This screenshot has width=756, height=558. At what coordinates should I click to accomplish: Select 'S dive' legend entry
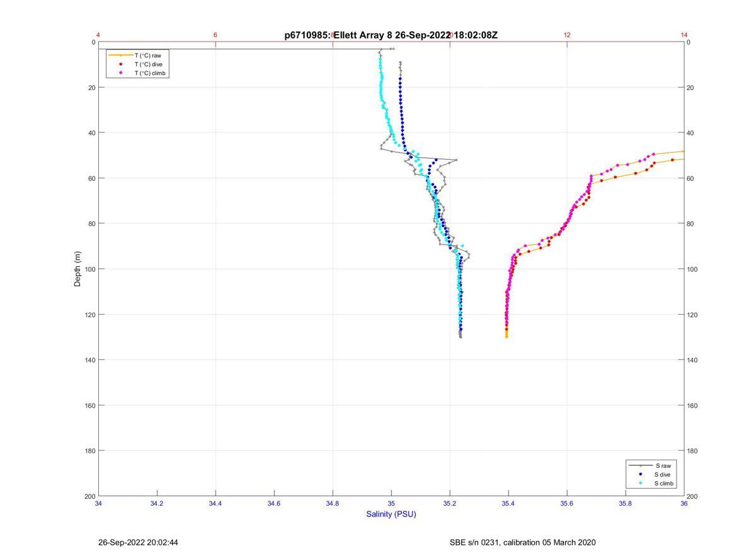(x=662, y=474)
